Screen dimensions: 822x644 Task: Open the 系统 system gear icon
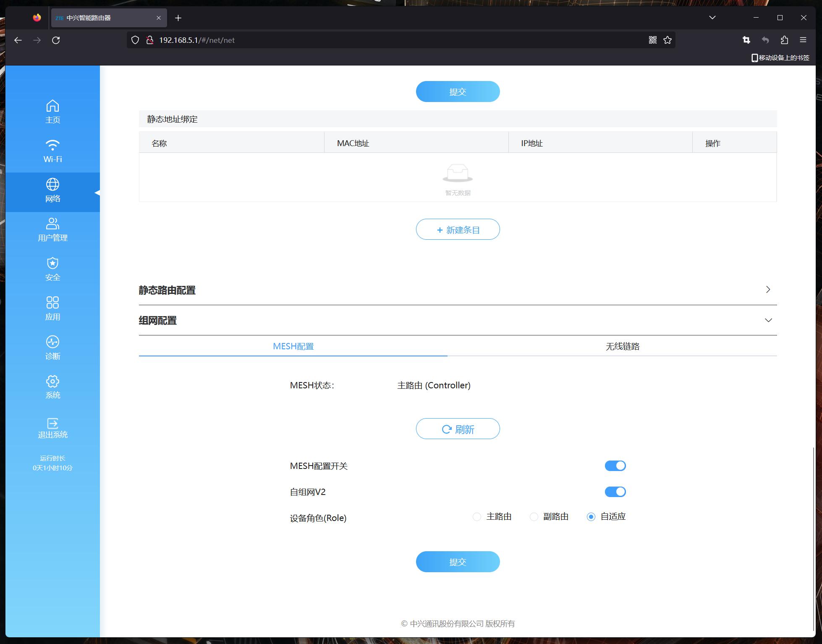[x=52, y=382]
